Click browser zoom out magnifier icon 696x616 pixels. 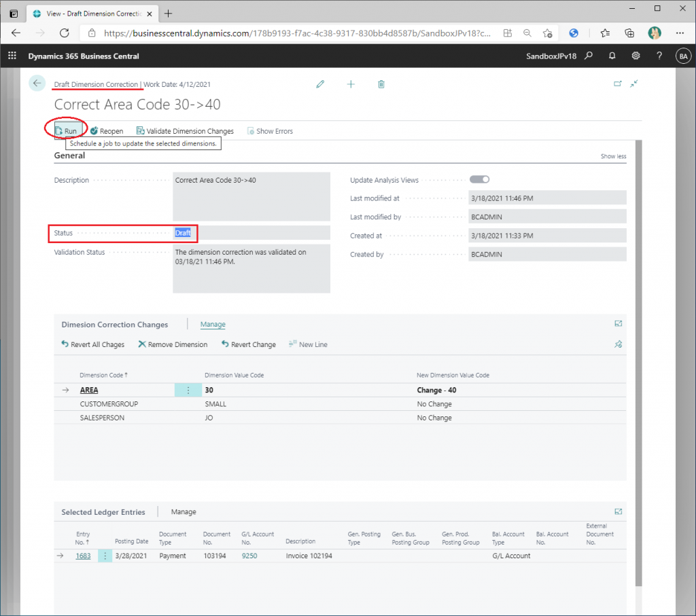(527, 33)
